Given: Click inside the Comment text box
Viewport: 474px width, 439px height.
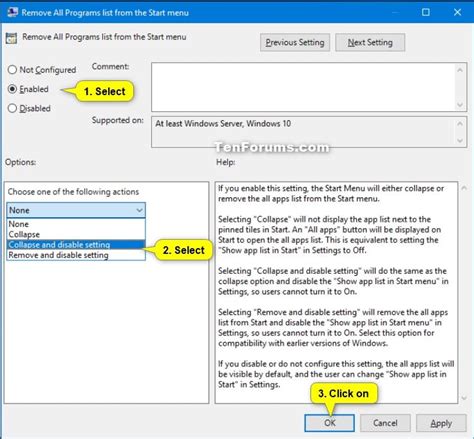Looking at the screenshot, I should pos(303,87).
